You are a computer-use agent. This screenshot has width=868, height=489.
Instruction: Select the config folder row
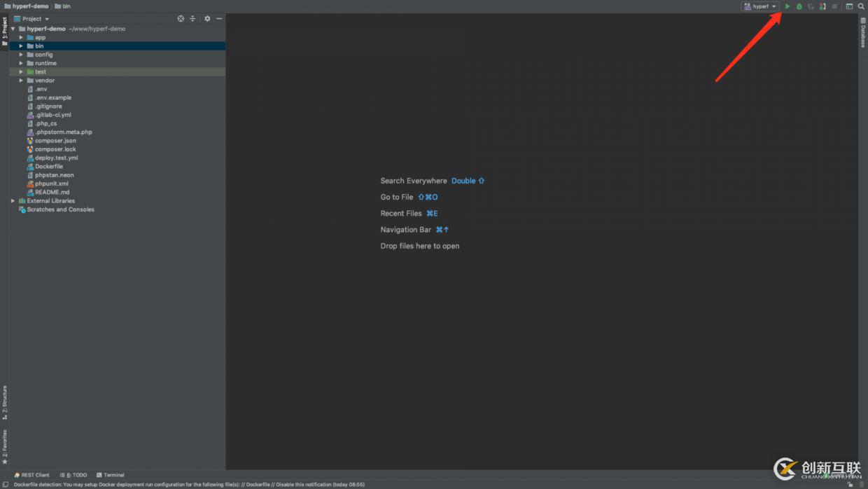coord(118,55)
